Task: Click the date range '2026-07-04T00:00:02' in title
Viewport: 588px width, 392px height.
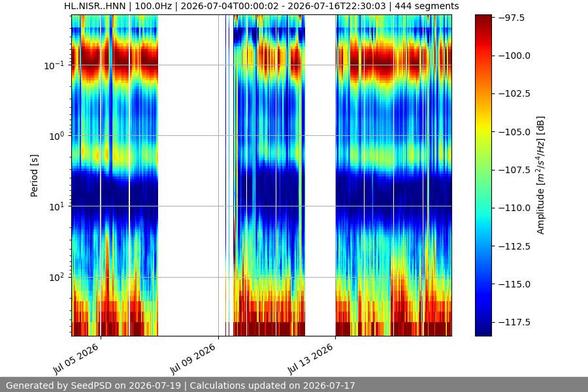Action: click(231, 6)
